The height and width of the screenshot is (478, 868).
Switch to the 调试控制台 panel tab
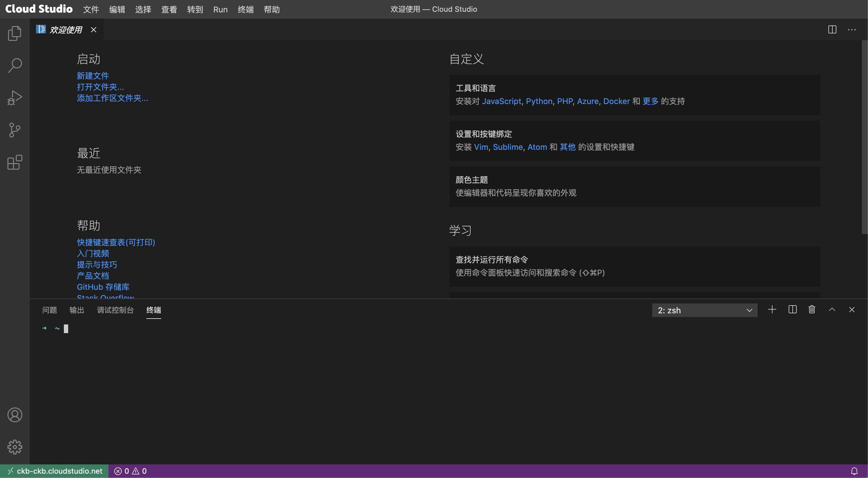[115, 310]
